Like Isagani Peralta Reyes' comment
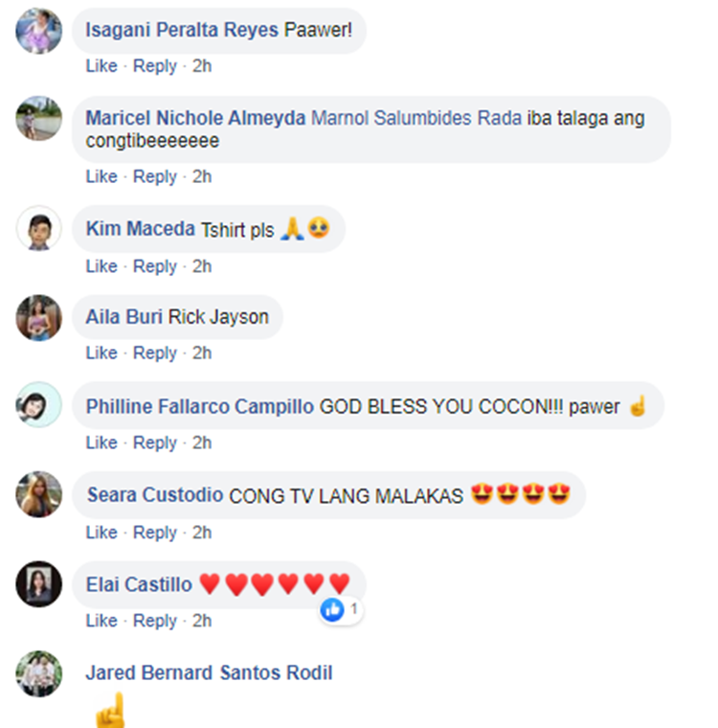Viewport: 718px width, 728px height. 101,66
